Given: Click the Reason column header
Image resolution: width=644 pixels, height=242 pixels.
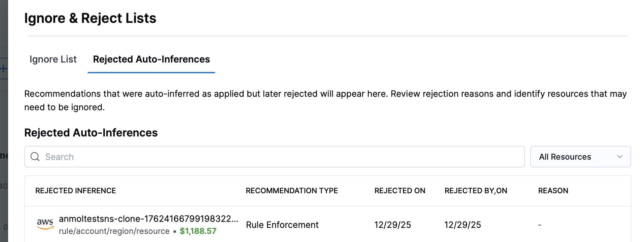Looking at the screenshot, I should (x=553, y=191).
